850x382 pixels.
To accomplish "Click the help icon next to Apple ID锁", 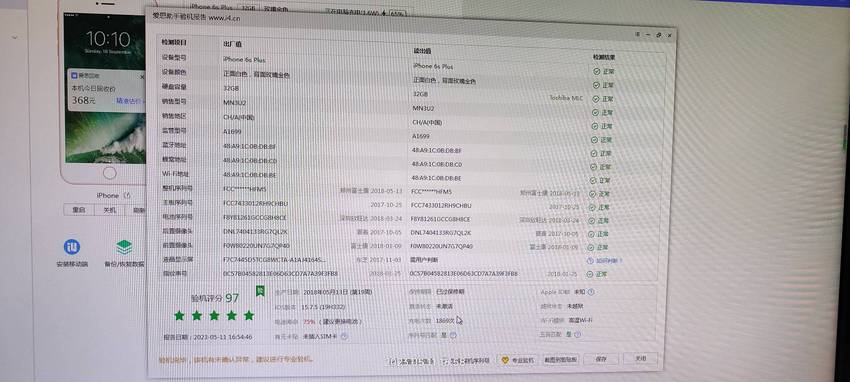I will click(591, 292).
